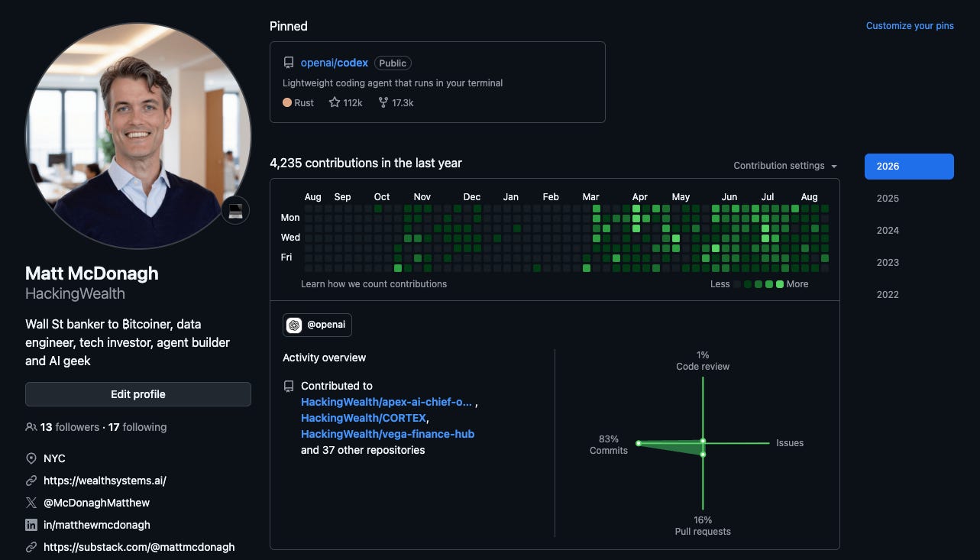The width and height of the screenshot is (980, 560).
Task: Click the Matt McDonagh profile name
Action: tap(92, 274)
